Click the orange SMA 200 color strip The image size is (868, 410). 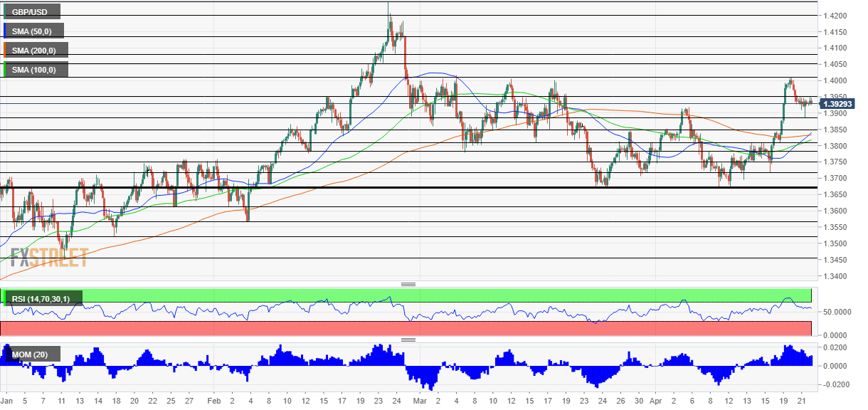click(x=5, y=50)
